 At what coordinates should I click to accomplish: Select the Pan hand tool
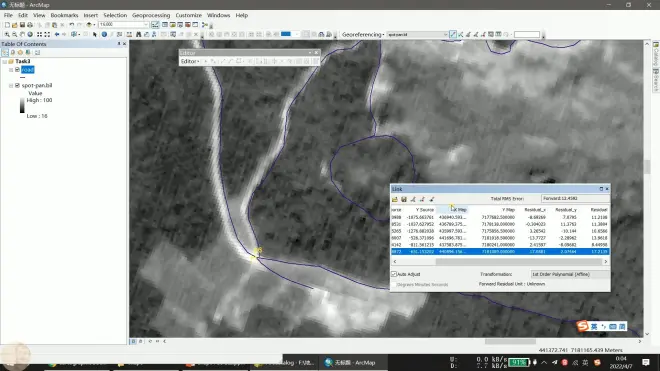[22, 35]
